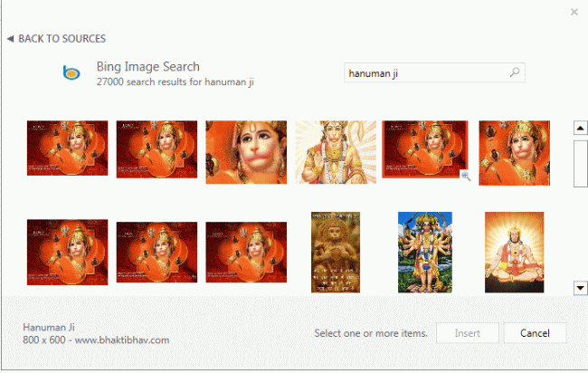Select the third thumbnail in bottom row
Image resolution: width=588 pixels, height=373 pixels.
tap(246, 253)
